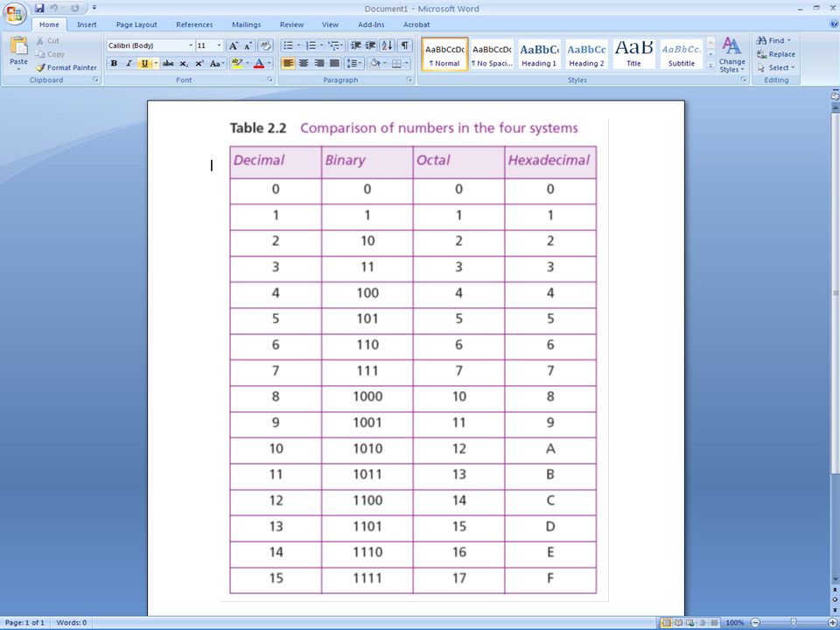Viewport: 840px width, 630px height.
Task: Open the Word Help question mark
Action: point(834,24)
